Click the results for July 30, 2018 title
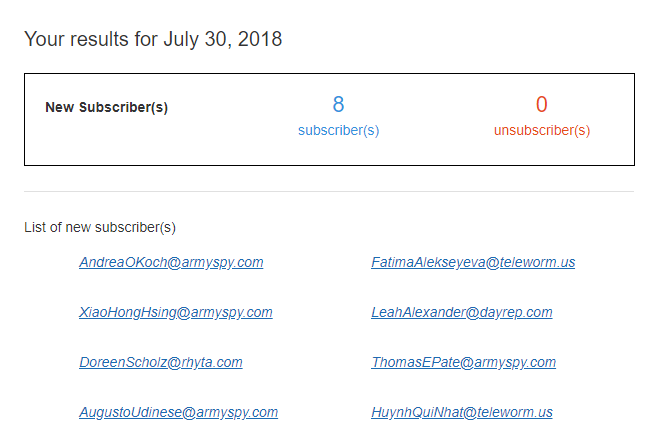The height and width of the screenshot is (437, 659). (x=153, y=39)
